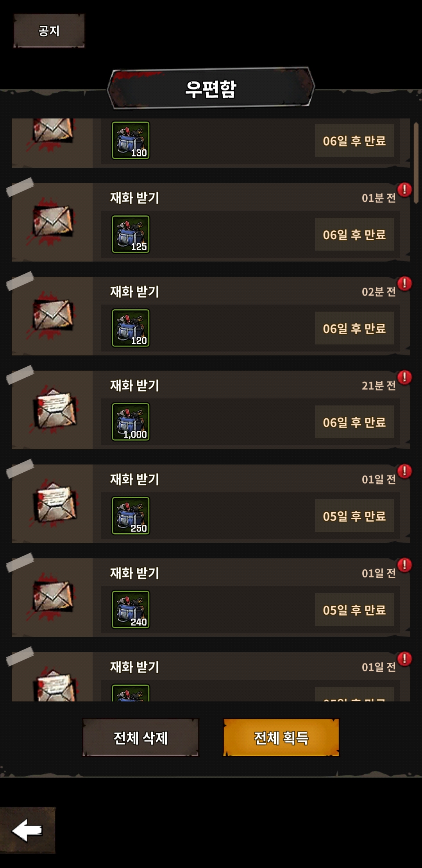Click the back arrow icon

click(27, 830)
